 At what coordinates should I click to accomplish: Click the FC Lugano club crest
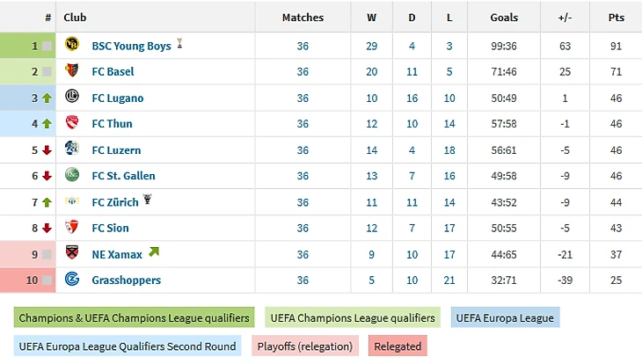pos(73,98)
